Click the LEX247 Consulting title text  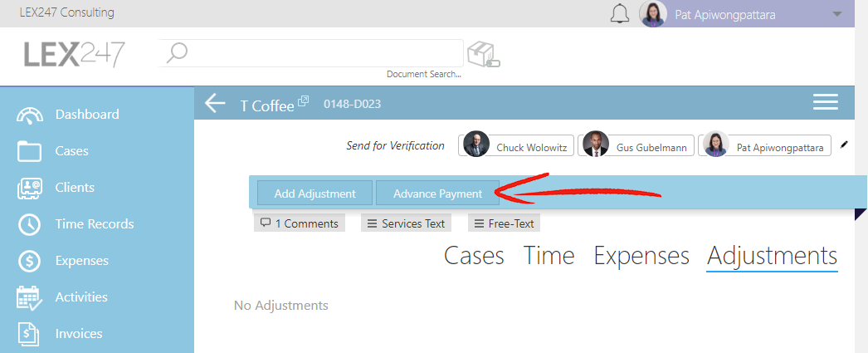(x=67, y=12)
